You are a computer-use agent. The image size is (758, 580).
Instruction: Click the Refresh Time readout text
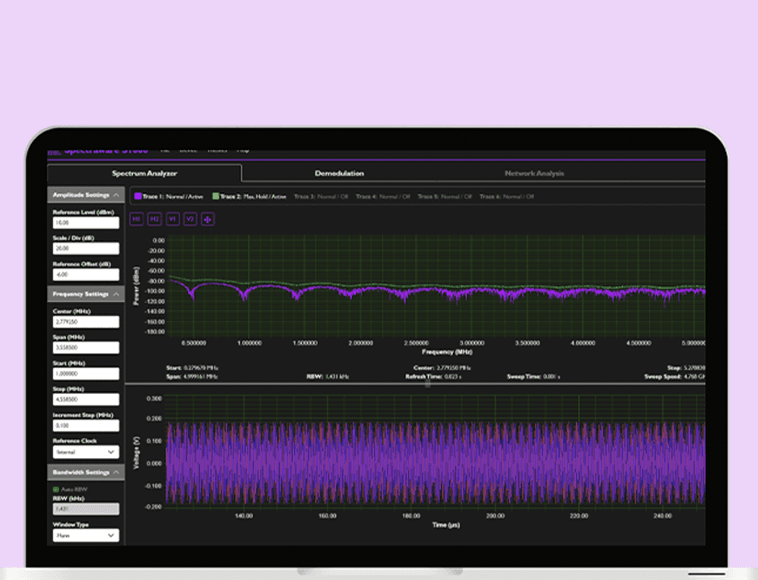point(433,377)
